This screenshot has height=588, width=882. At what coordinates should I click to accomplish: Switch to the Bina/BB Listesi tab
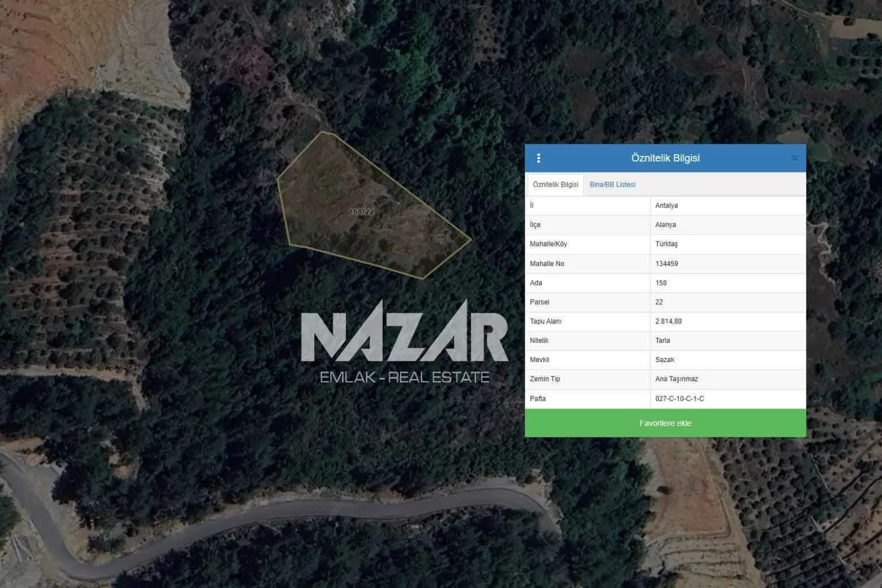pos(612,185)
